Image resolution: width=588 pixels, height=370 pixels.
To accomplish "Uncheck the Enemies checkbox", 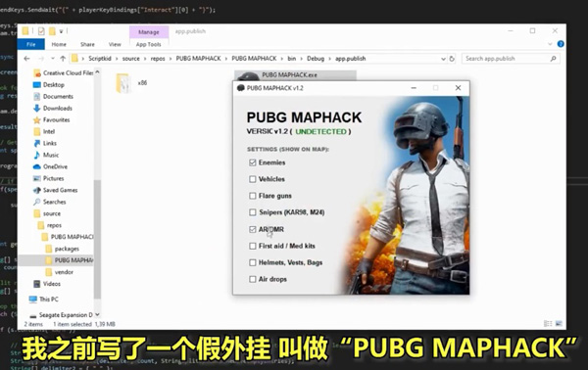I will click(x=253, y=162).
